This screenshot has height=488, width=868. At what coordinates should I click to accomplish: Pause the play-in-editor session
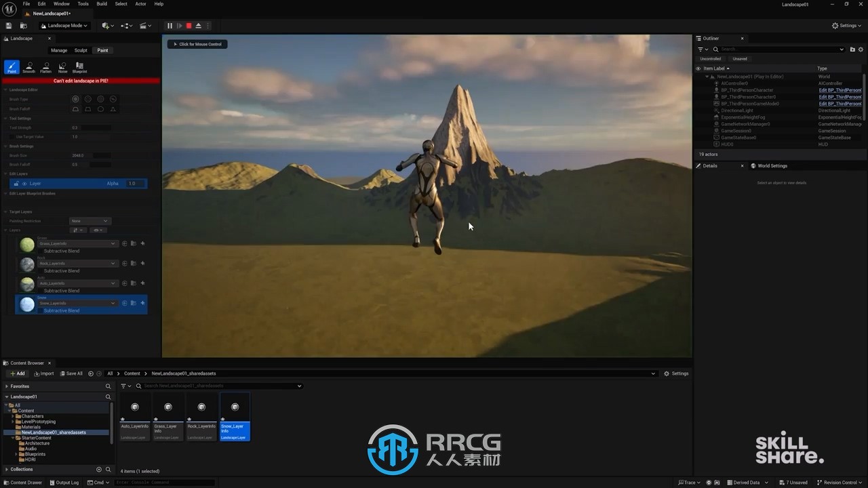click(x=170, y=26)
